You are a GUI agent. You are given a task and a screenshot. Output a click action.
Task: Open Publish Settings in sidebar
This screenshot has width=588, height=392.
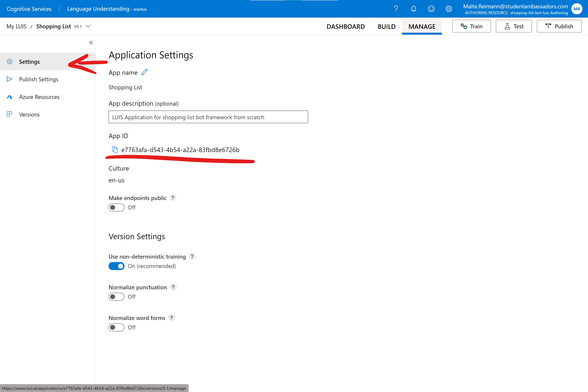38,79
